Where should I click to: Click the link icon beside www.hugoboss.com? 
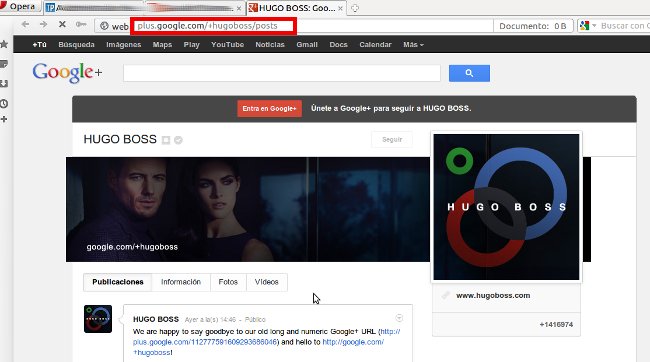445,295
